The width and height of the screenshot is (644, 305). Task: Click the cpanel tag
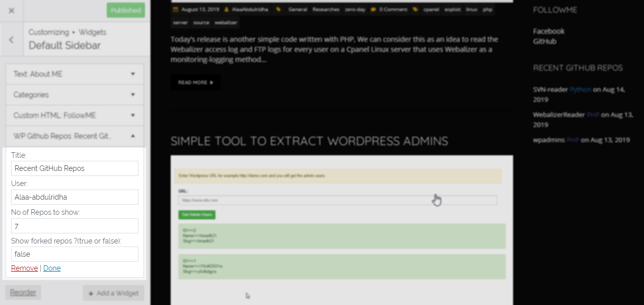point(431,10)
